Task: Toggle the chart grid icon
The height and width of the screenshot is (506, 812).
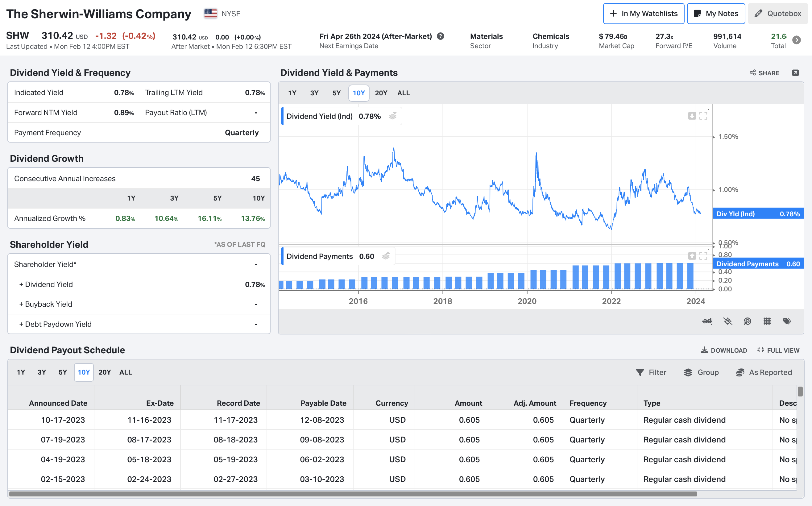Action: [767, 321]
